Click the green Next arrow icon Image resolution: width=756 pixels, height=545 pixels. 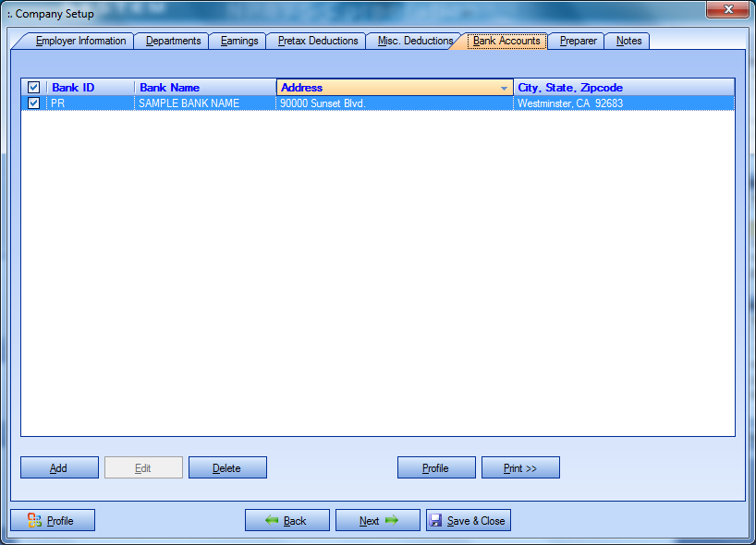(392, 521)
